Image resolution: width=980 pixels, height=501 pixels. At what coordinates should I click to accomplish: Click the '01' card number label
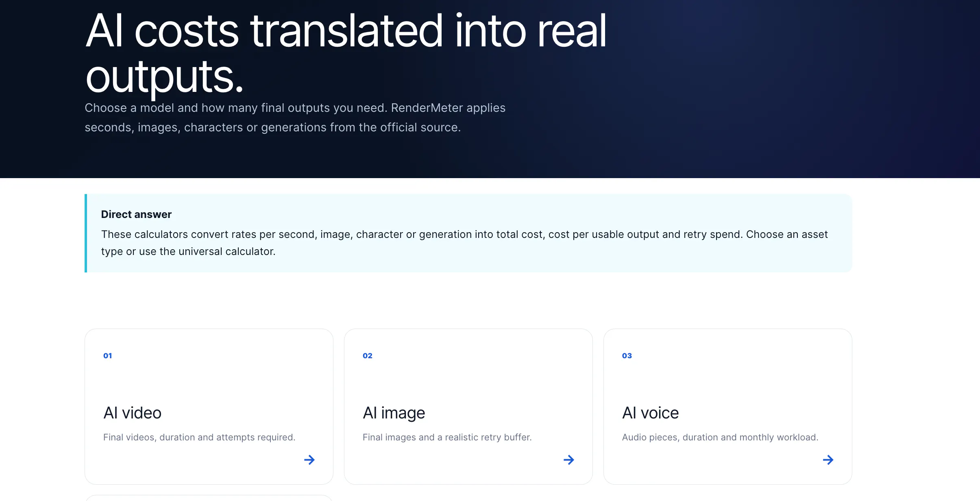click(108, 356)
